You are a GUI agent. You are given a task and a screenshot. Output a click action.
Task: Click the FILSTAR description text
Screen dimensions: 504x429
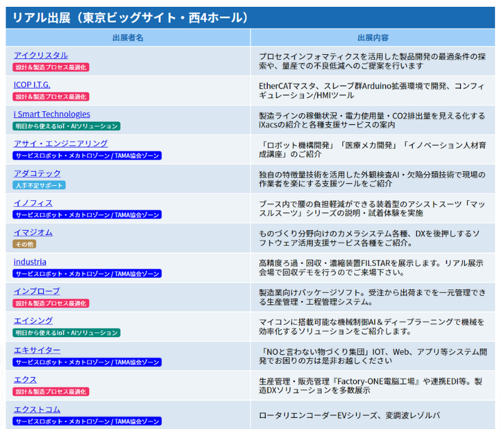click(371, 268)
